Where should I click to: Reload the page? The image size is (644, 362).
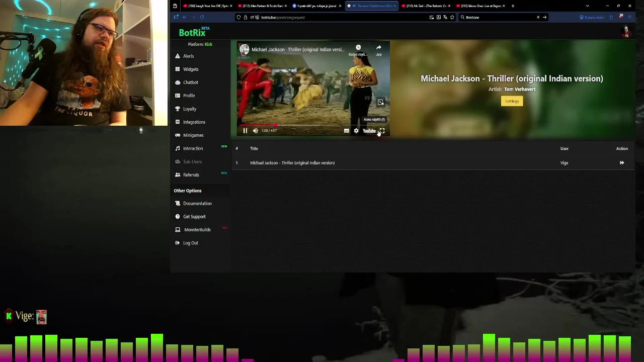click(x=202, y=17)
